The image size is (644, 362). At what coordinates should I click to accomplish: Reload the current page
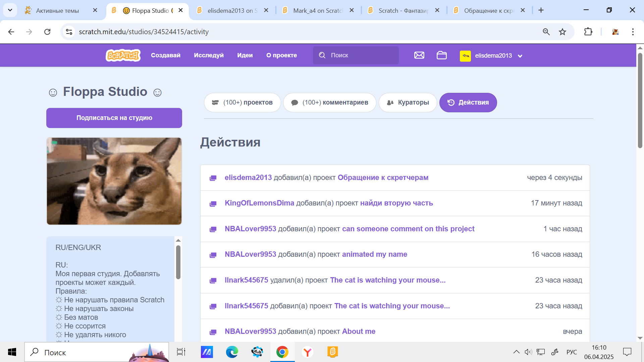click(47, 32)
